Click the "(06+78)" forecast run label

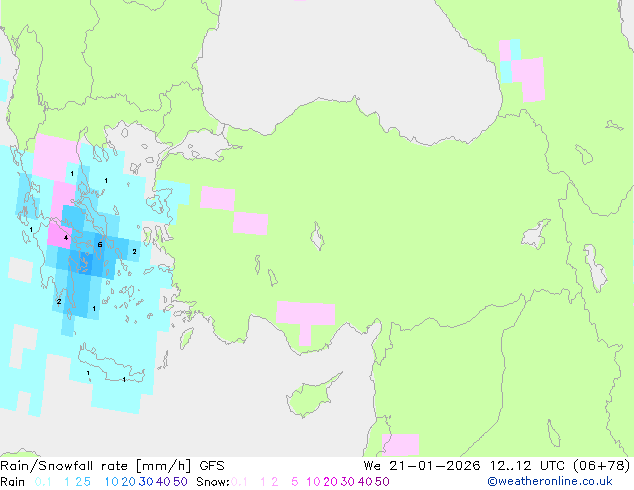[x=602, y=466]
